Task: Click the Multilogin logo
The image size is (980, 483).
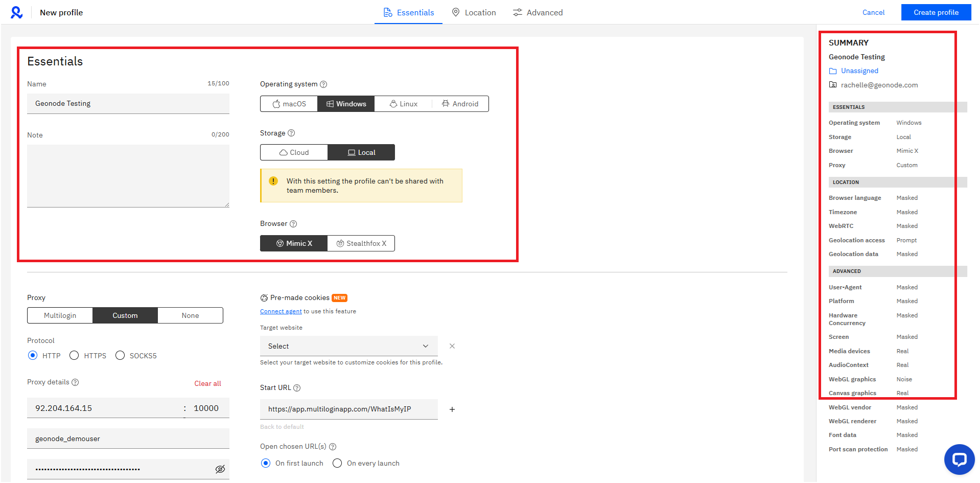Action: [16, 12]
